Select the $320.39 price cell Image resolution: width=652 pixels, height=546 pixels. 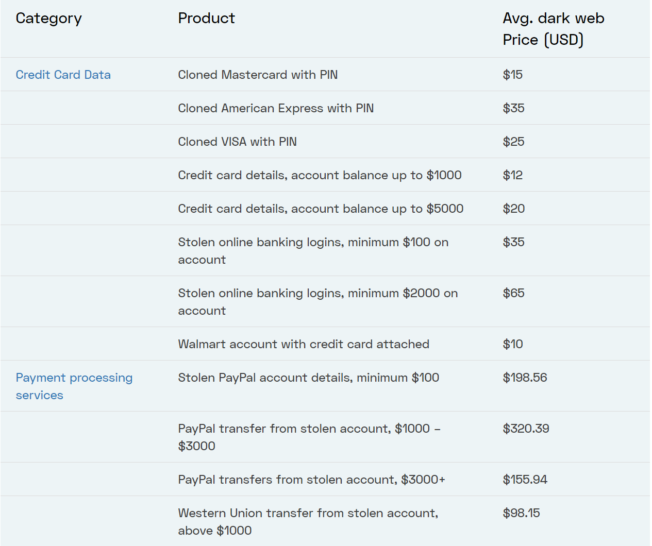(x=526, y=429)
